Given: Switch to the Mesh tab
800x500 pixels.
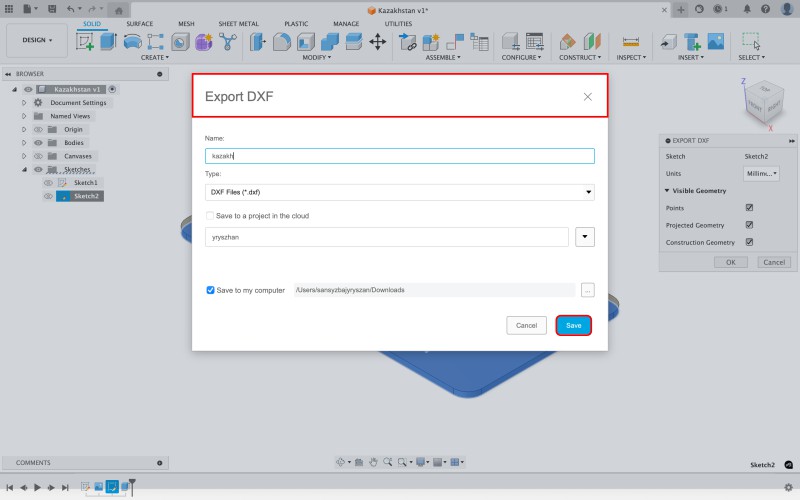Looking at the screenshot, I should pyautogui.click(x=186, y=23).
